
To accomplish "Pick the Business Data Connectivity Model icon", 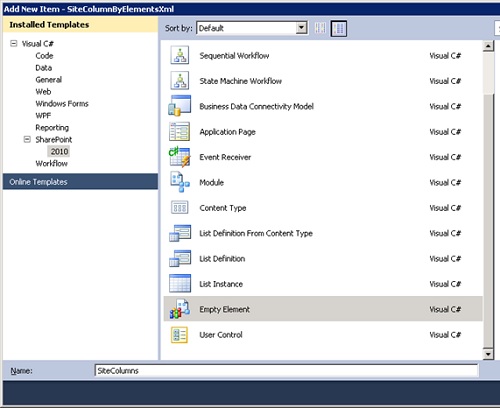I will click(180, 106).
